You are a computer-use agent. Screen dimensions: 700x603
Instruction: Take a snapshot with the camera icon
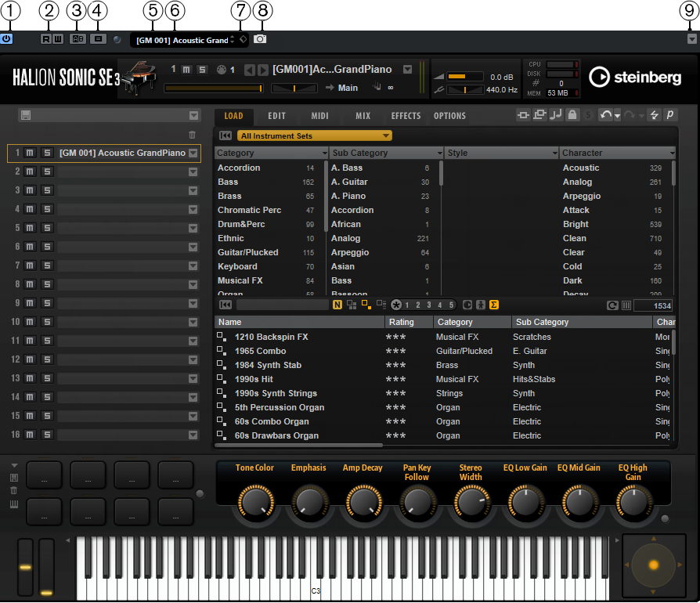coord(260,39)
